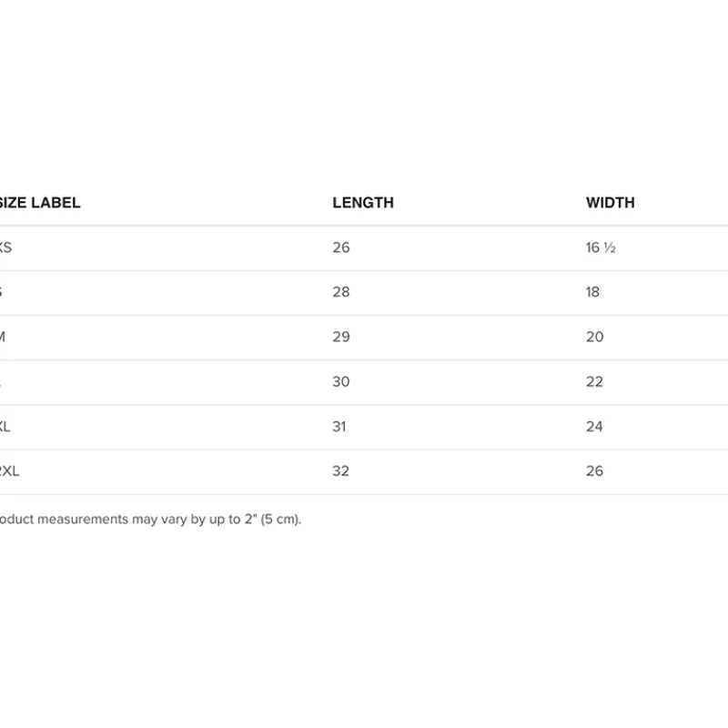
Task: Click the LENGTH column header
Action: [363, 203]
